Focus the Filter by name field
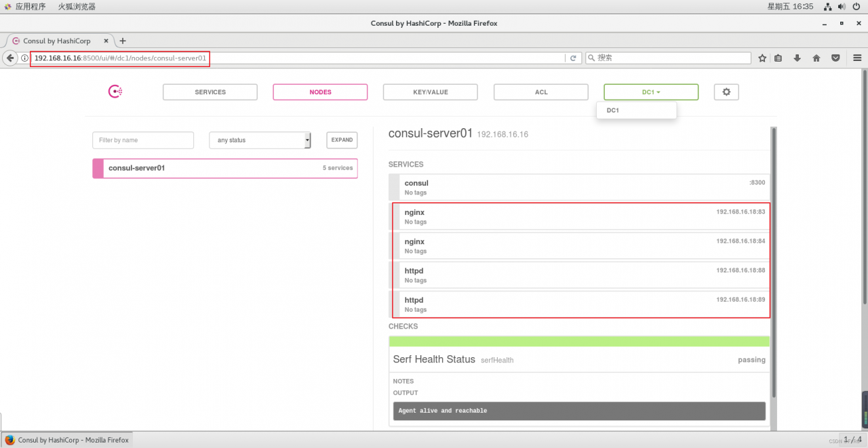The image size is (868, 448). [x=143, y=140]
